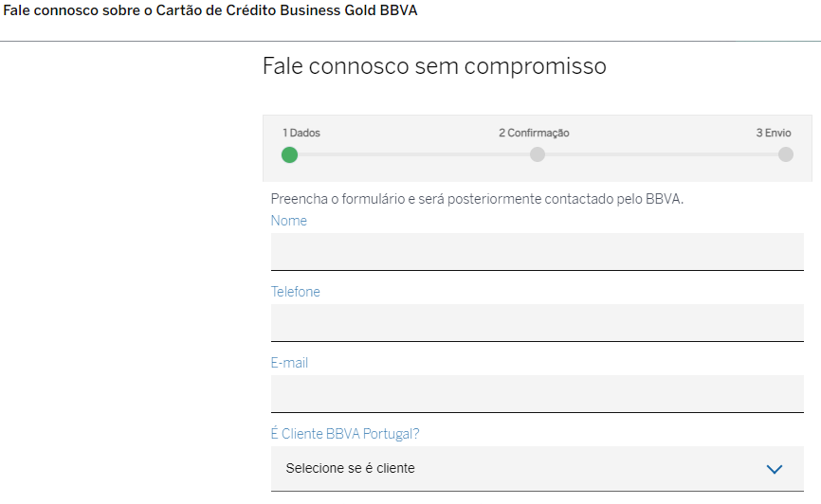Click the "É Cliente BBVA Portugal?" label
This screenshot has width=821, height=504.
click(x=345, y=434)
